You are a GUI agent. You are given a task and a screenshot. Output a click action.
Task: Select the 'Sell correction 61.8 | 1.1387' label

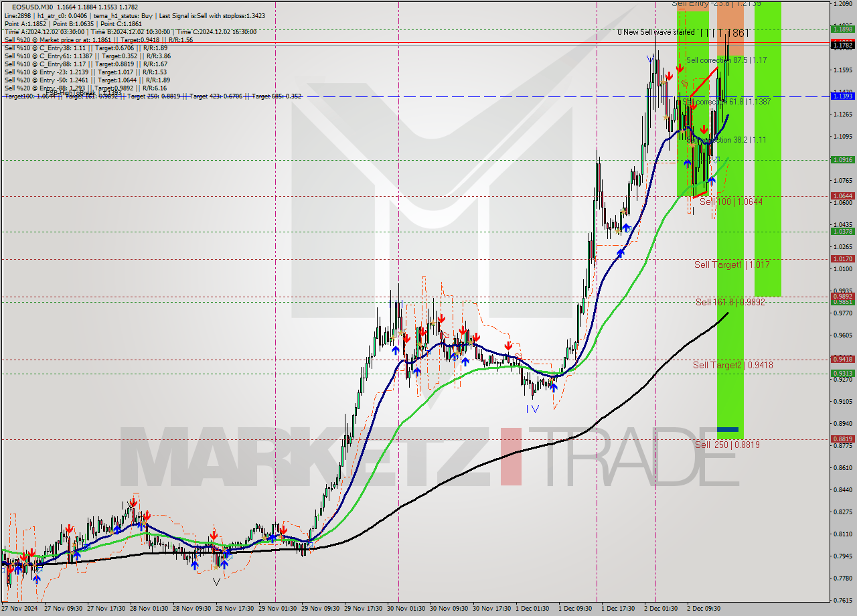[726, 102]
